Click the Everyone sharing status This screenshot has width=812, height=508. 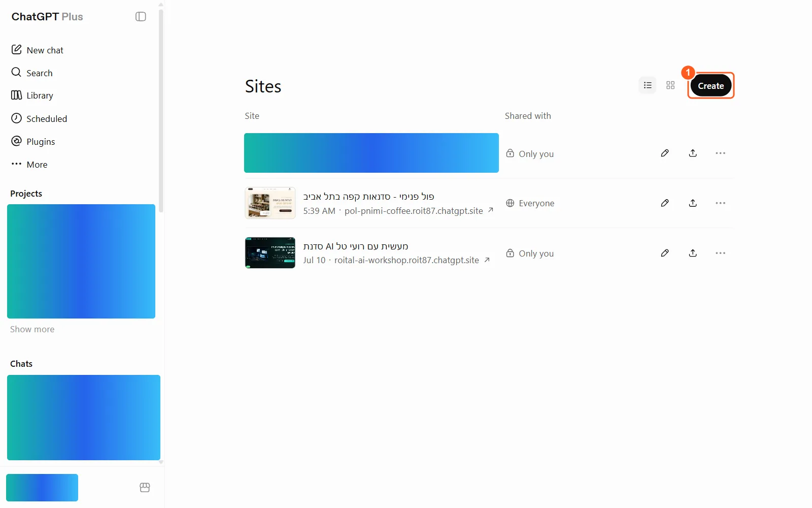(x=530, y=203)
